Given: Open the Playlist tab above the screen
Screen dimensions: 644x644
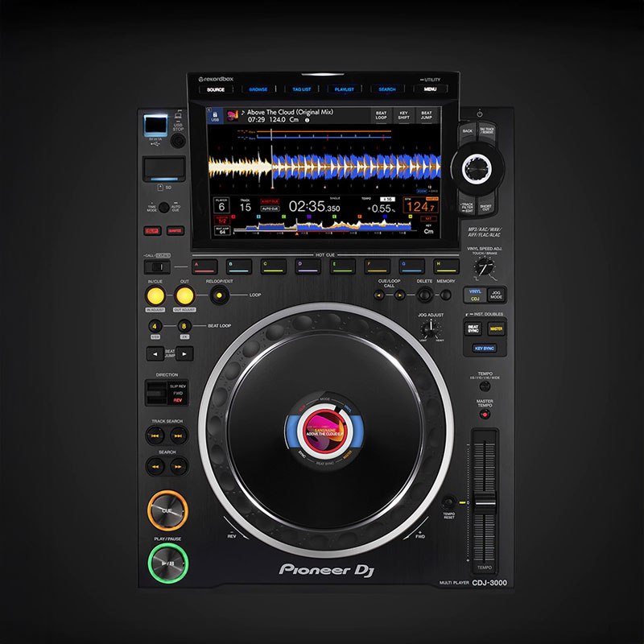Looking at the screenshot, I should coord(345,89).
